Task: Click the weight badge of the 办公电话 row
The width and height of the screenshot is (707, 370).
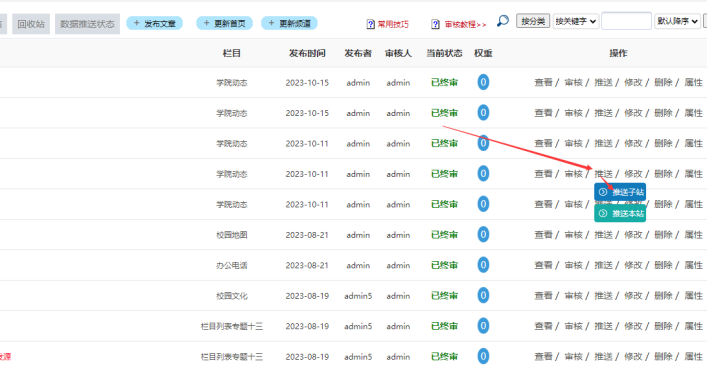Action: pyautogui.click(x=483, y=265)
